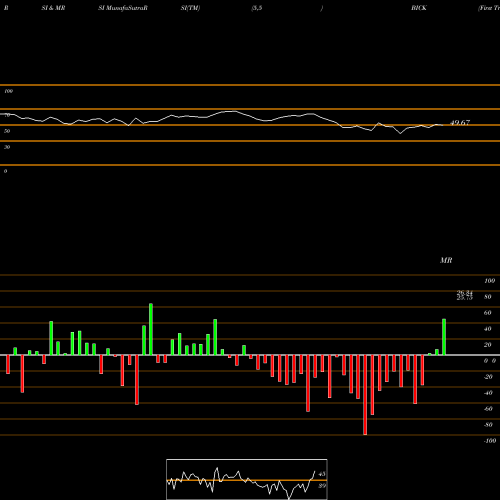The width and height of the screenshot is (500, 500).
Task: Click the end point of the white RSI line
Action: (443, 125)
